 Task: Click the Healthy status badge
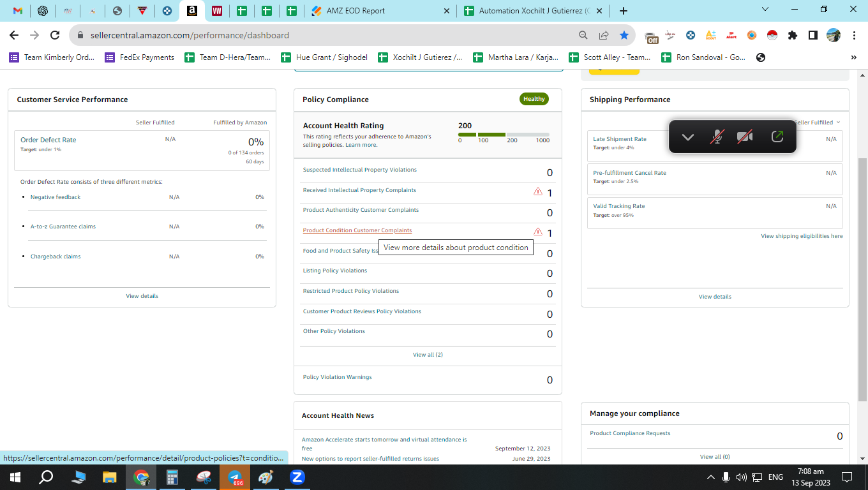[534, 99]
